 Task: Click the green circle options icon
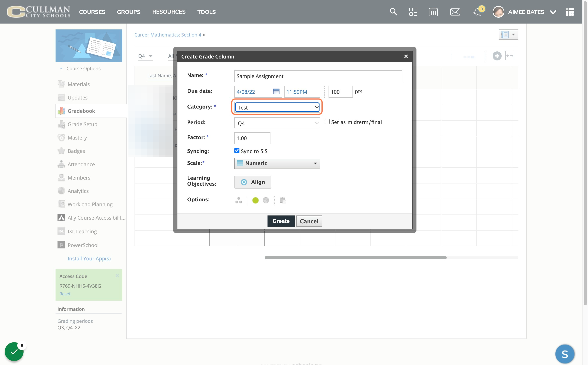[x=255, y=200]
